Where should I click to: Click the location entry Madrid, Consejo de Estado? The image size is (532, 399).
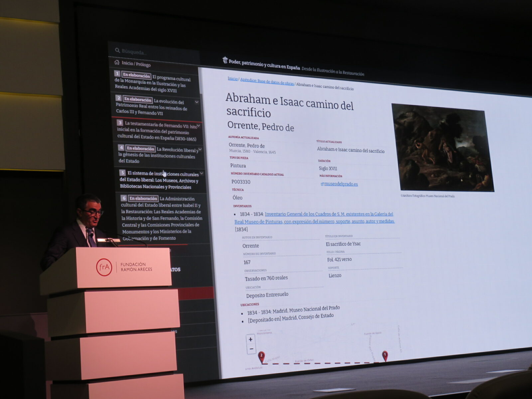click(x=308, y=317)
